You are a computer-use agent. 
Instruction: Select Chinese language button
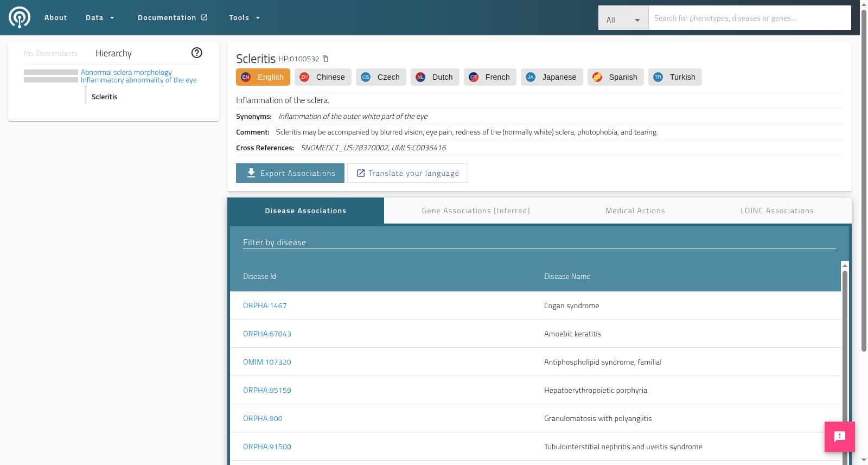pos(323,77)
